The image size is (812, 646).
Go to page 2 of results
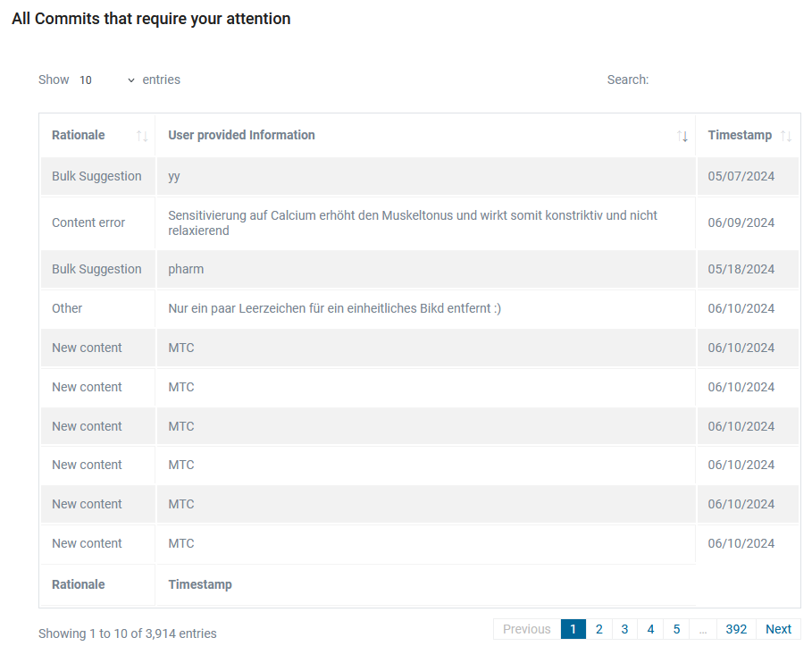click(x=599, y=629)
